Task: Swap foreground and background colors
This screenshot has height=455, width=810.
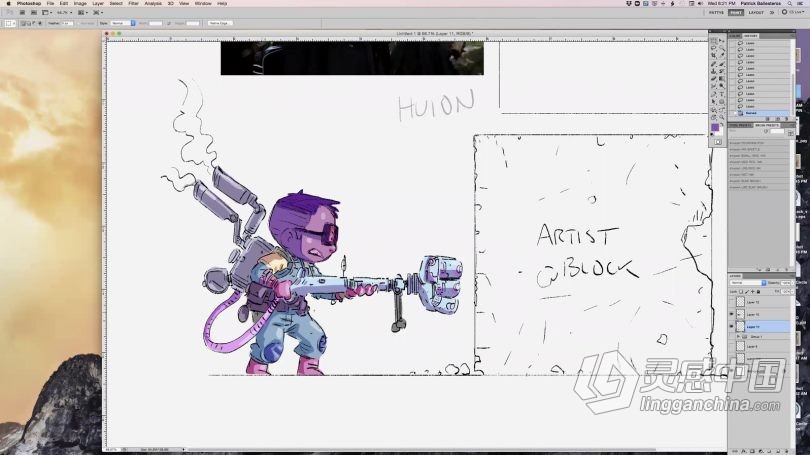Action: 722,124
